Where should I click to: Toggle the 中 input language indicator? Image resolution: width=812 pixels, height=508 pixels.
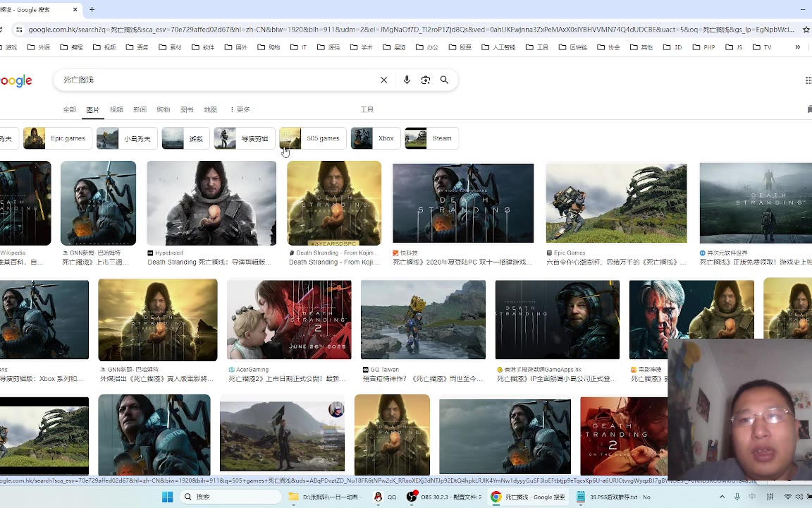(753, 497)
